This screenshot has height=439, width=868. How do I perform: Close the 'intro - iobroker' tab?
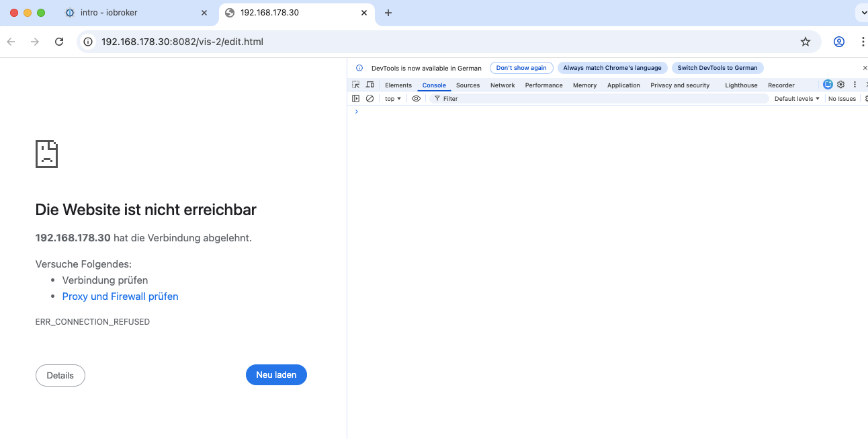tap(204, 13)
